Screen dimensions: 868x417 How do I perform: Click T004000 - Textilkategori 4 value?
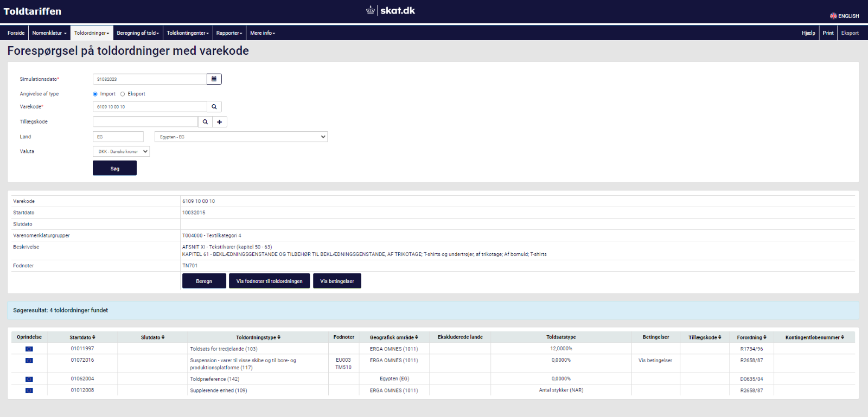[212, 236]
